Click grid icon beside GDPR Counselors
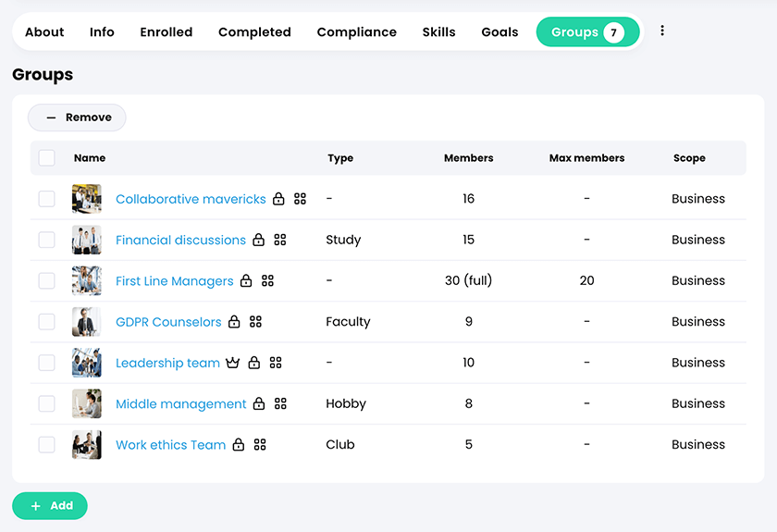Screen dimensions: 777x532 pyautogui.click(x=255, y=322)
